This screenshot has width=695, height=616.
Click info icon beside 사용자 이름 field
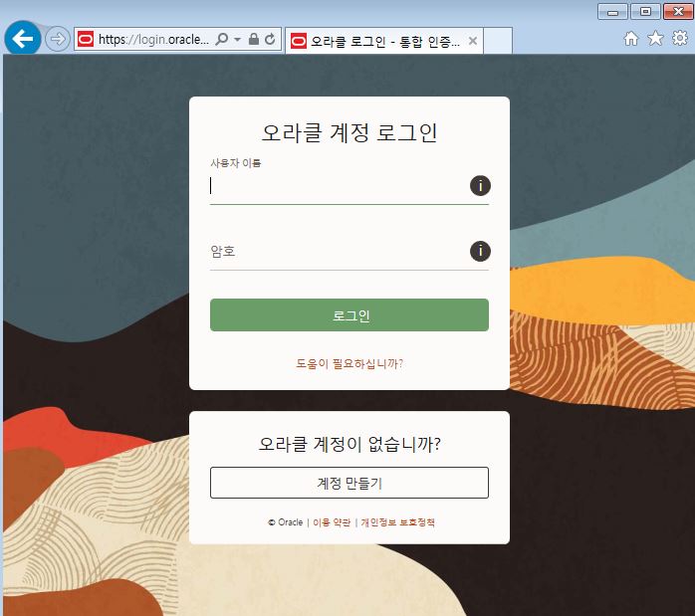tap(480, 185)
